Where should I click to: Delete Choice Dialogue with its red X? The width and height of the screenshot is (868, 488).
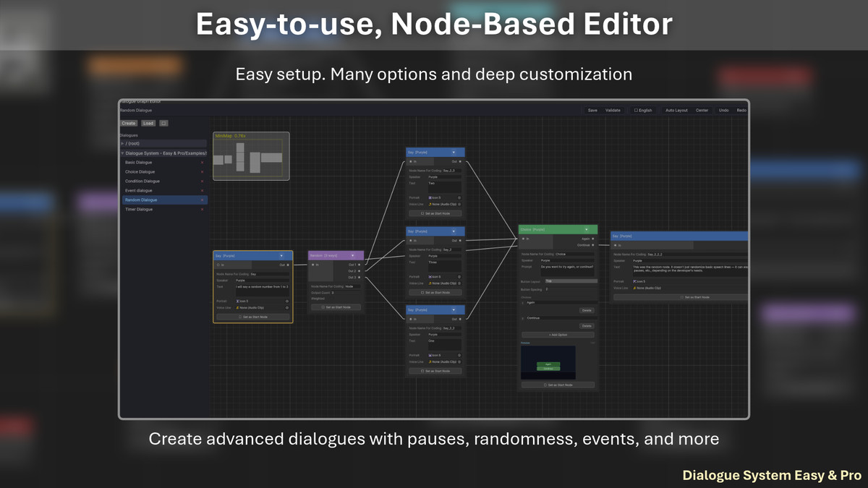pyautogui.click(x=202, y=172)
